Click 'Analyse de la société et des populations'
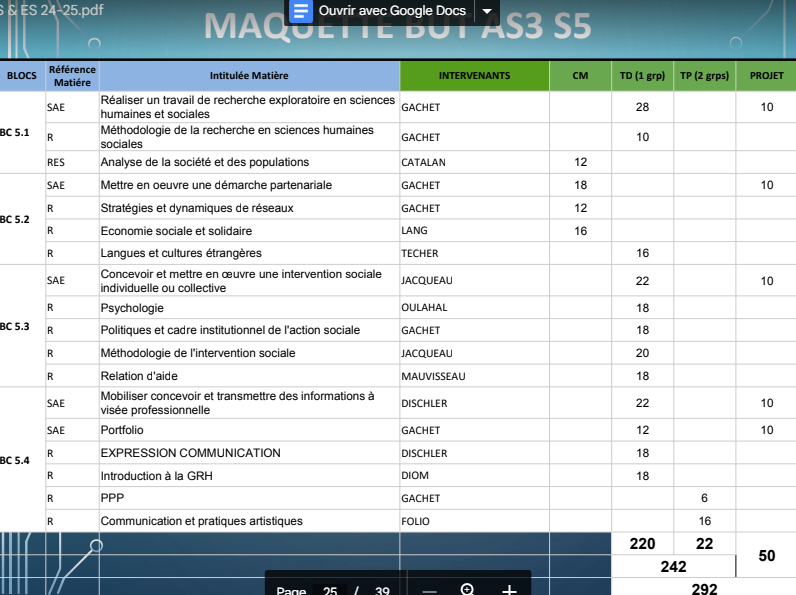 (205, 162)
